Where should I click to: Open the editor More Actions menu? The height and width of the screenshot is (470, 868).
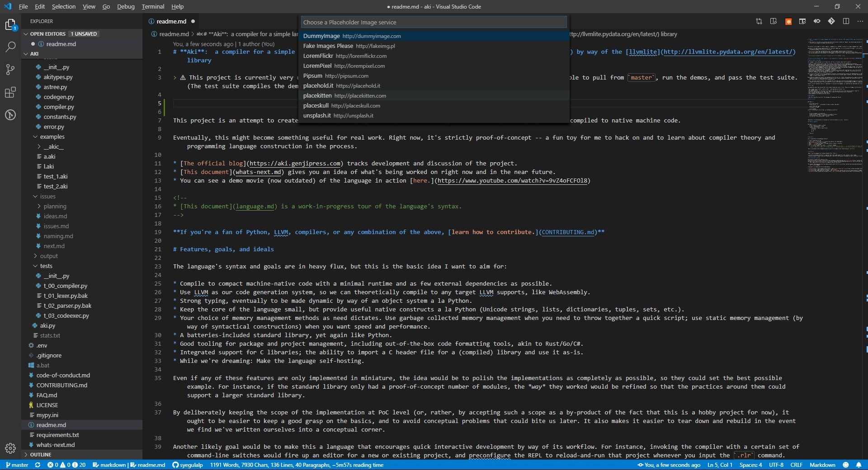click(860, 21)
